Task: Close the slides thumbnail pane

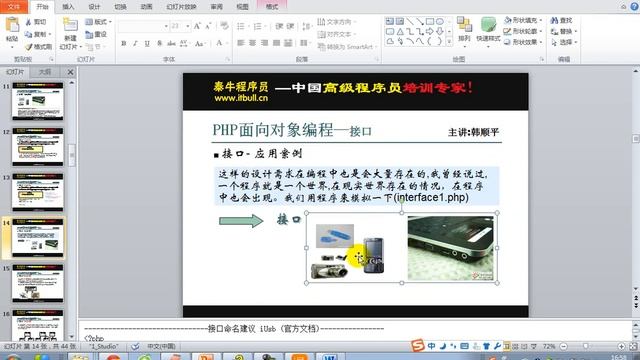Action: [x=70, y=72]
